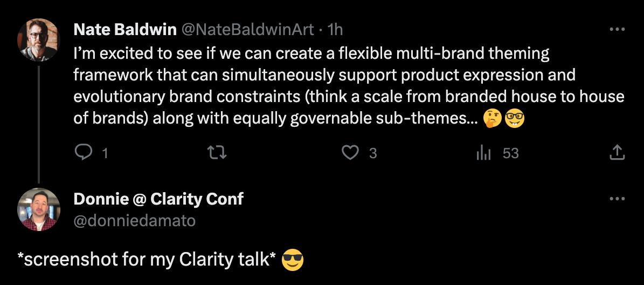Click the sunglasses emoji in Donnie's reply
The height and width of the screenshot is (285, 644).
click(293, 260)
